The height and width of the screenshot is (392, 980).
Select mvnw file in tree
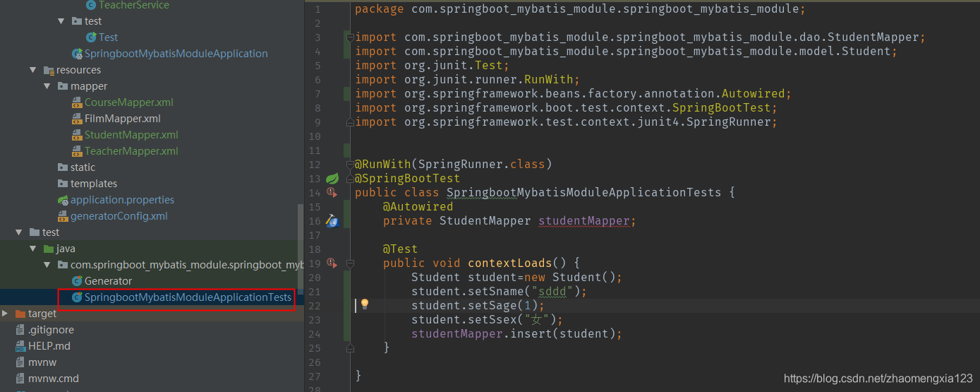click(42, 362)
